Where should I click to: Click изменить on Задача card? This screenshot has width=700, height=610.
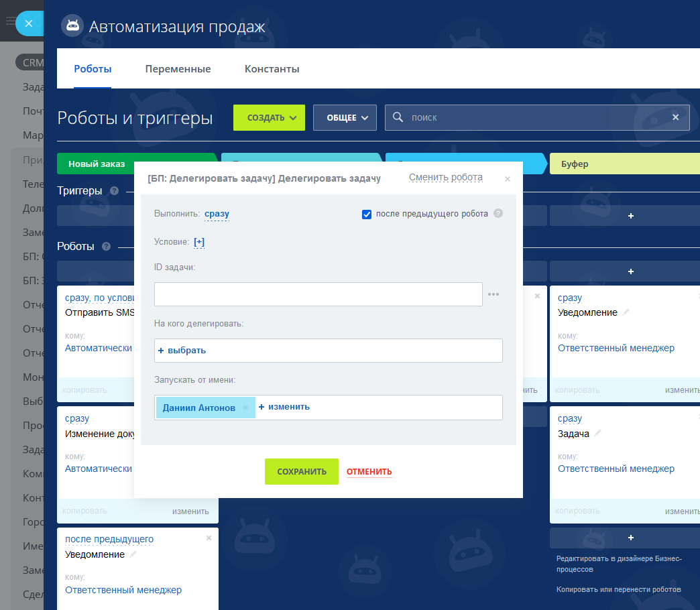(x=682, y=511)
